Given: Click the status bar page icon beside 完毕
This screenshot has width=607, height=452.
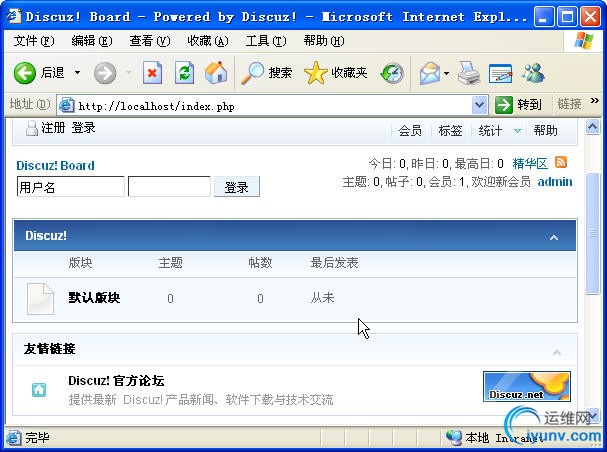Looking at the screenshot, I should [14, 438].
